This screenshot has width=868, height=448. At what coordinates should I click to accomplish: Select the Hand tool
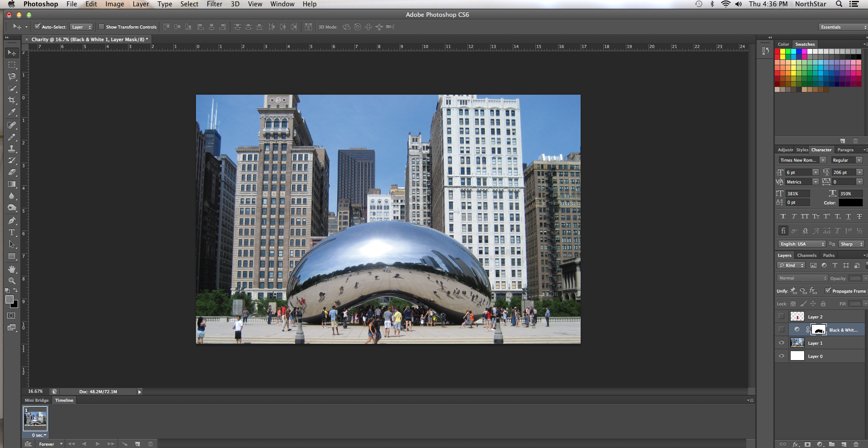(x=12, y=269)
